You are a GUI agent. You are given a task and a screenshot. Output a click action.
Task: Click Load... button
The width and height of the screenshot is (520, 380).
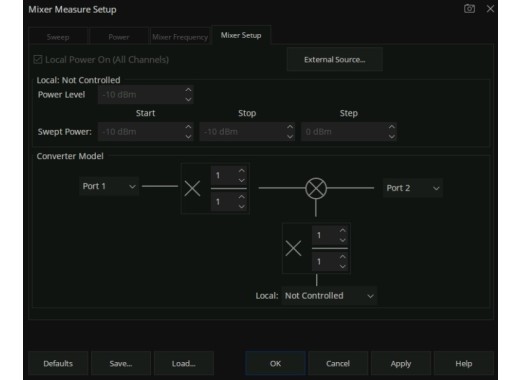click(x=184, y=363)
